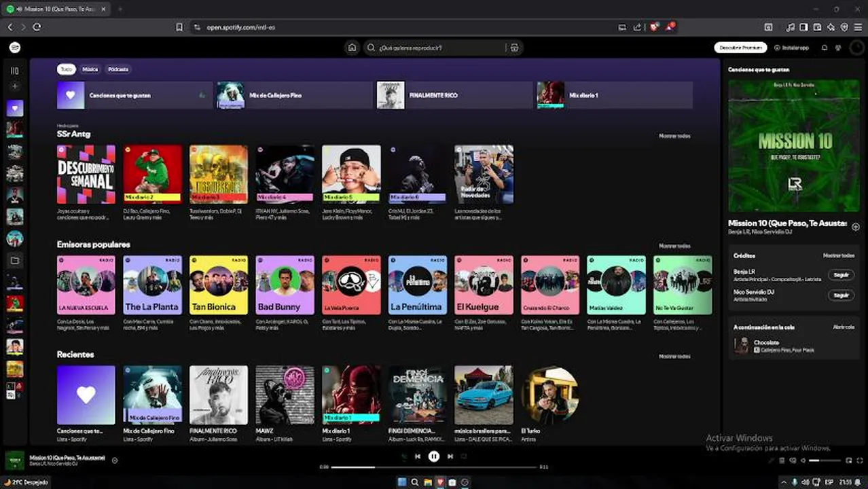Toggle Brave sidebar panel icon
868x489 pixels.
coord(803,27)
